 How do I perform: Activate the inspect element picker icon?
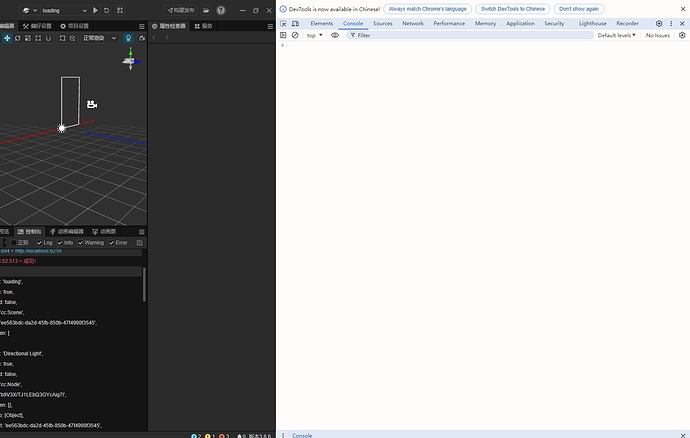pyautogui.click(x=283, y=24)
